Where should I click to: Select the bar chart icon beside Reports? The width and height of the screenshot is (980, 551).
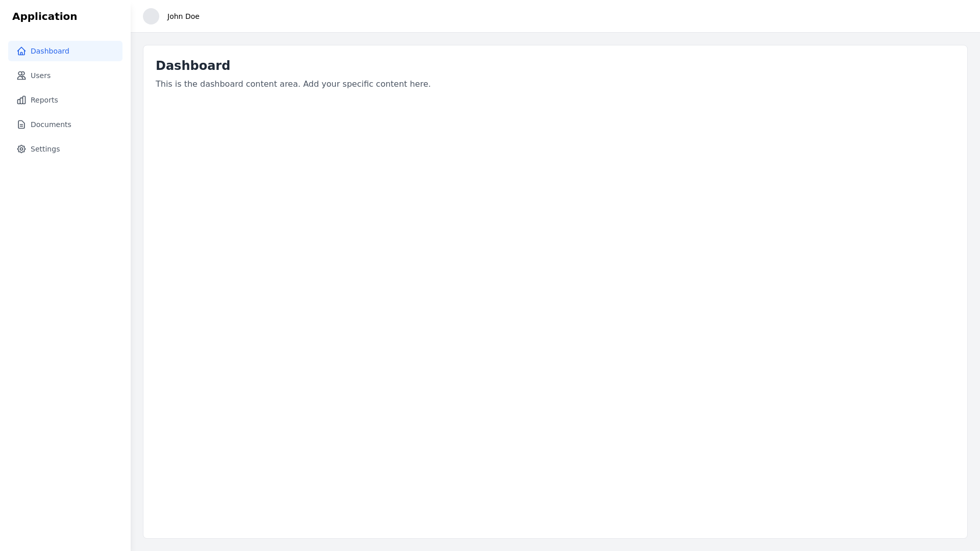tap(21, 100)
